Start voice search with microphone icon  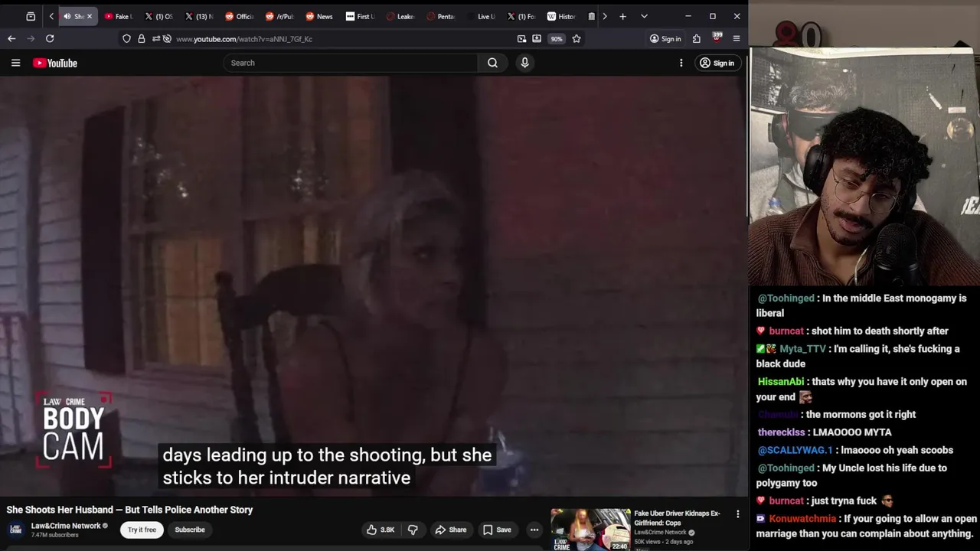(524, 63)
